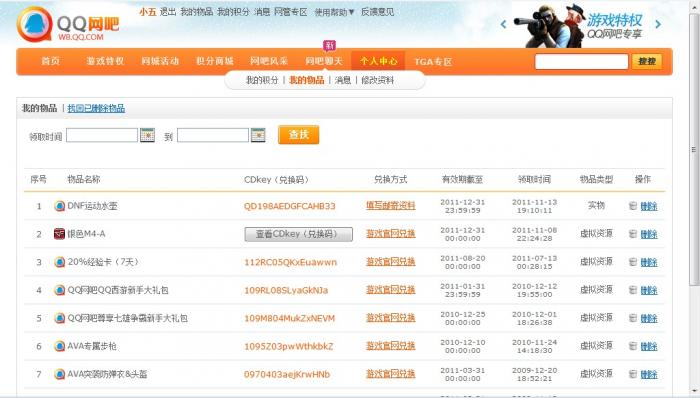Click trash icon in 七雄争霸 row
This screenshot has width=700, height=398.
tap(633, 318)
